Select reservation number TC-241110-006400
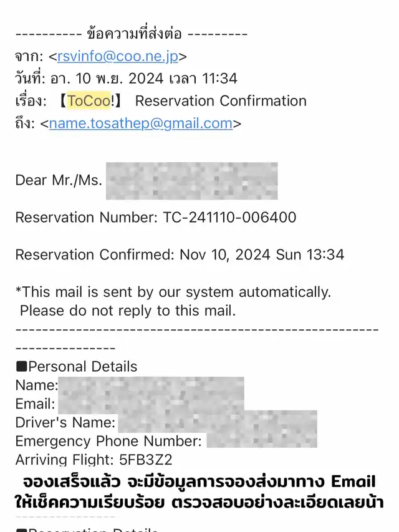Screen dimensions: 399x532 tap(229, 218)
